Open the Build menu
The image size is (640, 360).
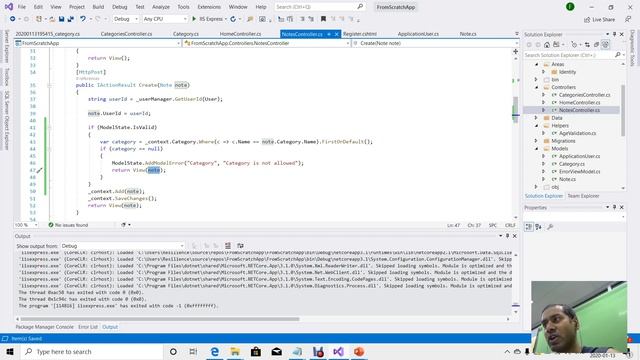98,7
